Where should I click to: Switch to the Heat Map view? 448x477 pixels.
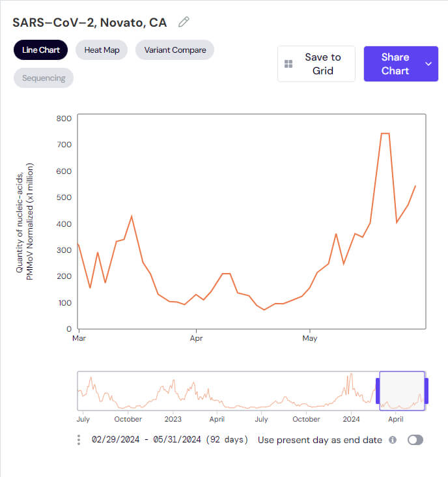pyautogui.click(x=102, y=50)
